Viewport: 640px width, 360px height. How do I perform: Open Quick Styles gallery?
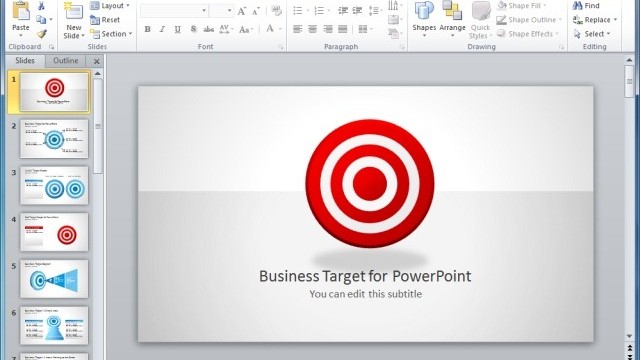480,20
